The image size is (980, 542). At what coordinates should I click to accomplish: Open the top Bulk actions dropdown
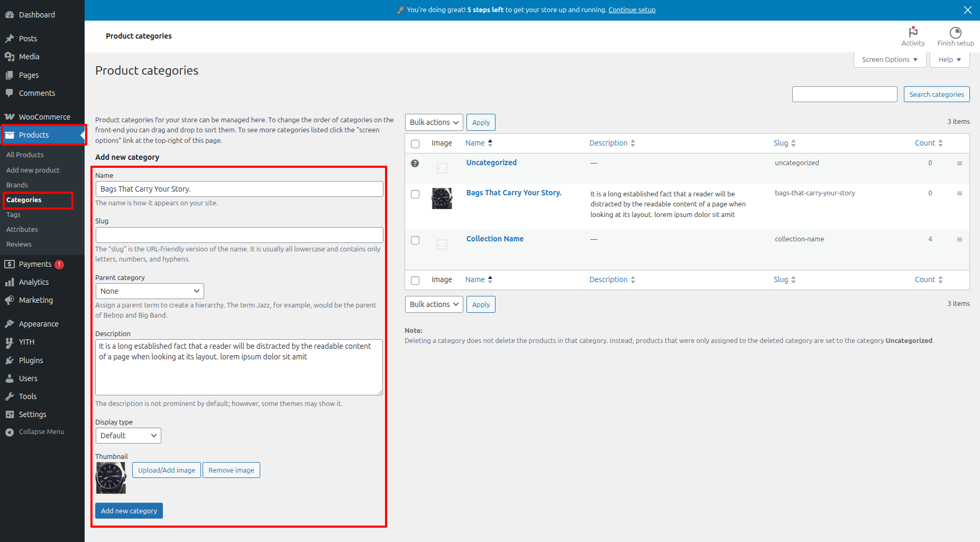(x=434, y=122)
